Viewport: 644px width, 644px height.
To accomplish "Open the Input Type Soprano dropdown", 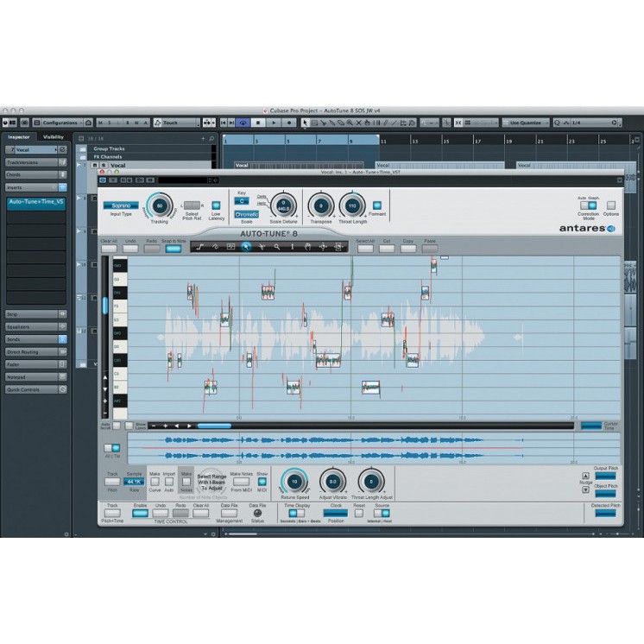I will 121,205.
